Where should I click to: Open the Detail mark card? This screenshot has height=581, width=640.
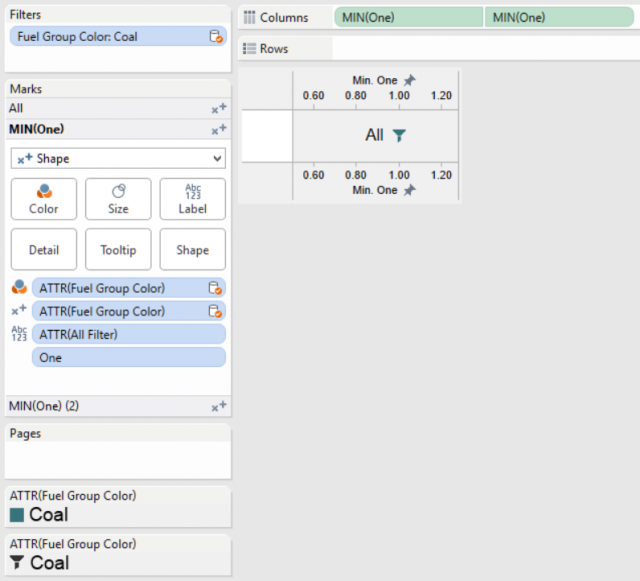coord(44,249)
